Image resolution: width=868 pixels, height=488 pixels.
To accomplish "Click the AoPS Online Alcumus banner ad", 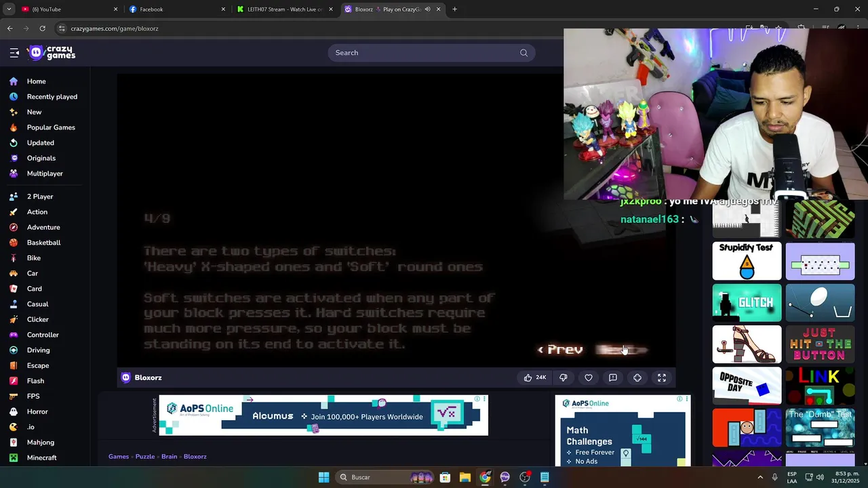I will point(323,415).
